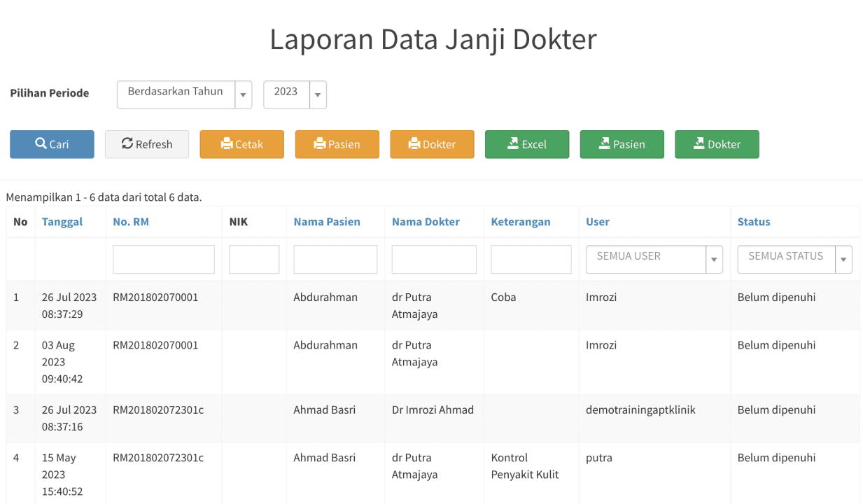Open the SEMUA USER filter dropdown
The height and width of the screenshot is (504, 863).
click(x=654, y=259)
